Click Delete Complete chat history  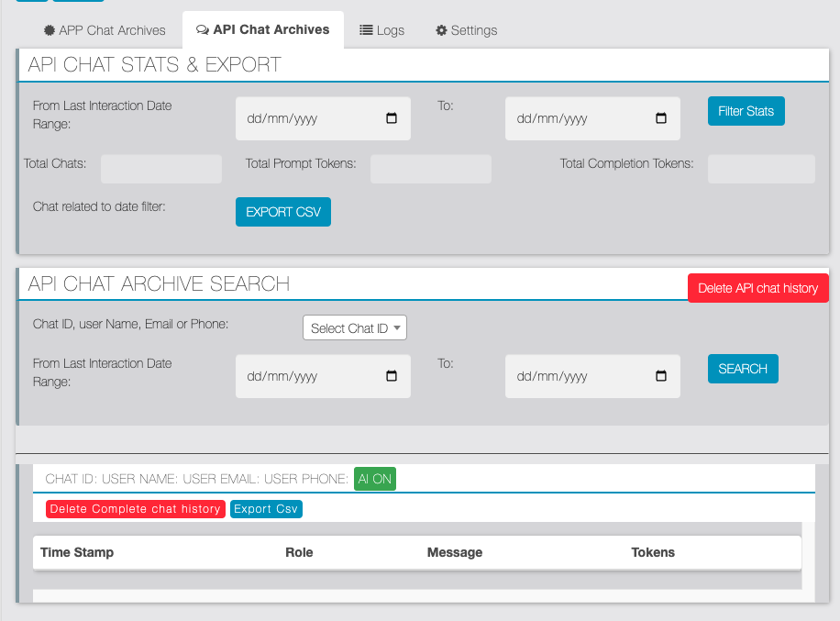[x=136, y=509]
